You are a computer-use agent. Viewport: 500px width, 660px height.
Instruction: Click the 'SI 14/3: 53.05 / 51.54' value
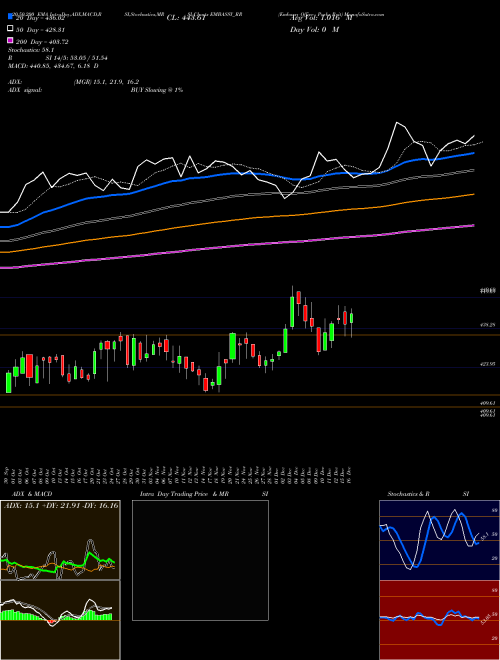click(x=76, y=58)
